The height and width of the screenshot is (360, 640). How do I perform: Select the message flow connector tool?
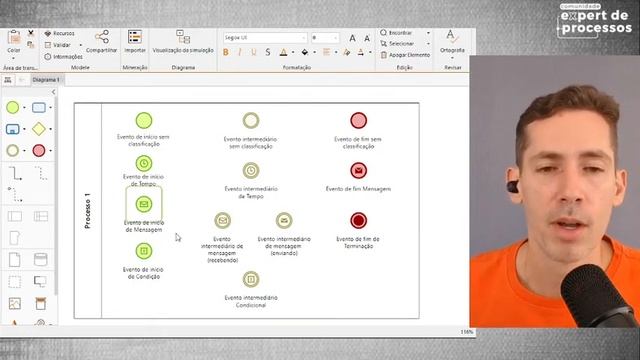click(15, 195)
